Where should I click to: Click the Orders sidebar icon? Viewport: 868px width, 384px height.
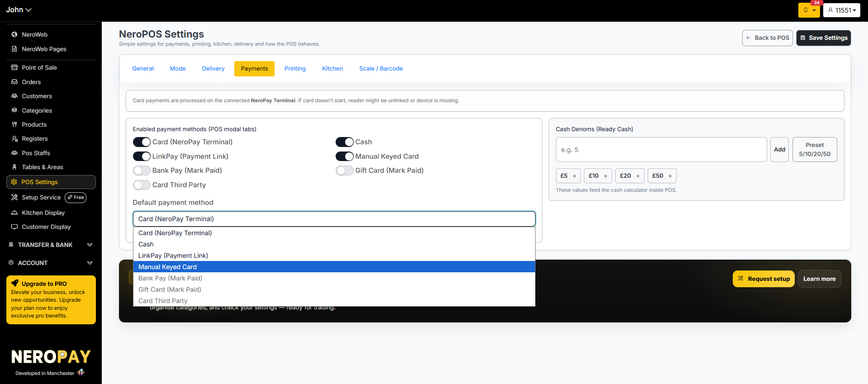click(x=14, y=82)
